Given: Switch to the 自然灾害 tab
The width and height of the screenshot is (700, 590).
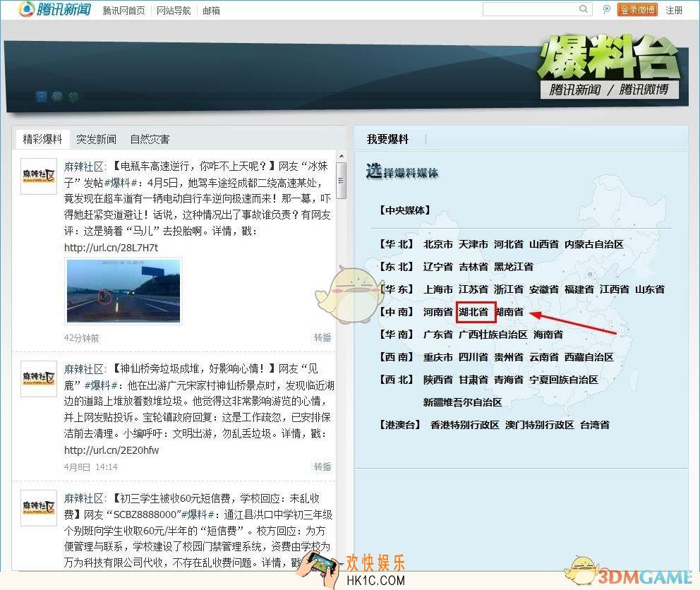Looking at the screenshot, I should 150,139.
